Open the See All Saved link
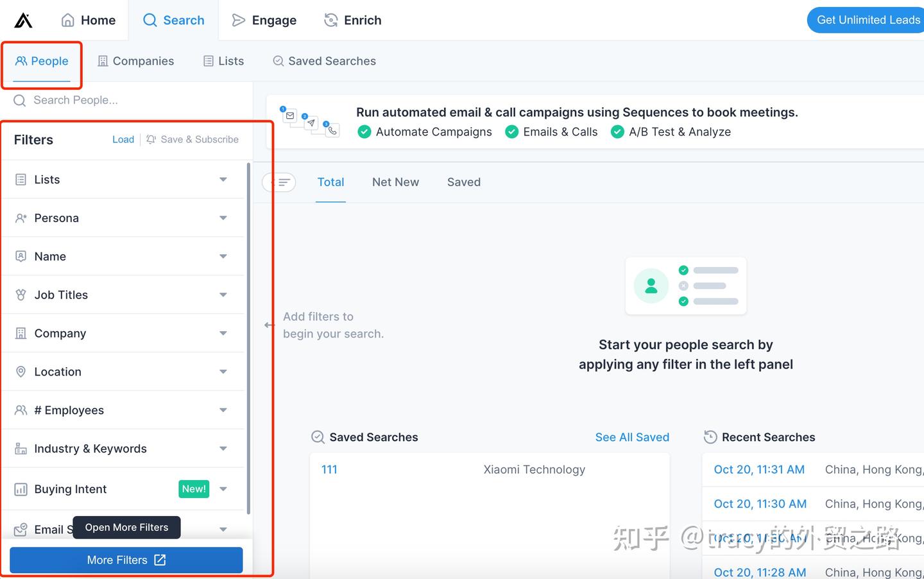 click(632, 437)
